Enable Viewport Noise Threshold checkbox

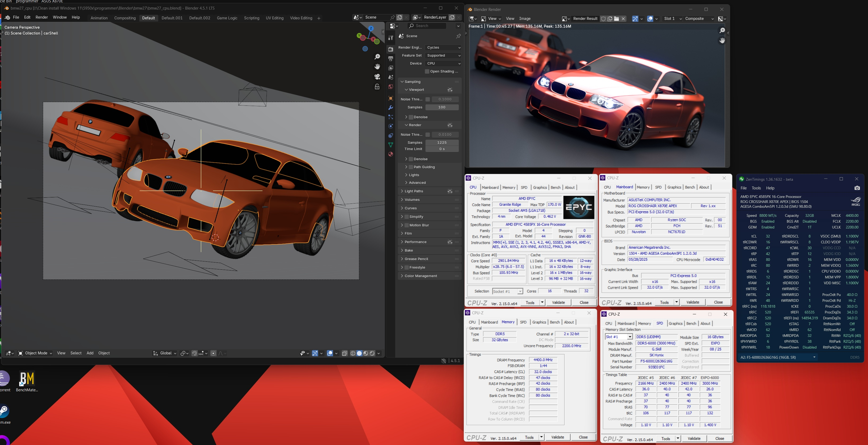[428, 99]
